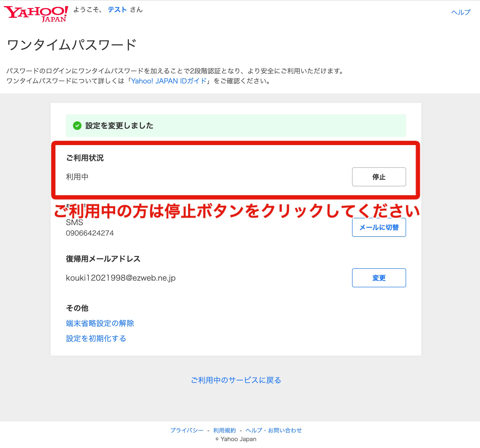Click 設定を初期化する to reset settings
This screenshot has width=480, height=448.
(x=96, y=338)
